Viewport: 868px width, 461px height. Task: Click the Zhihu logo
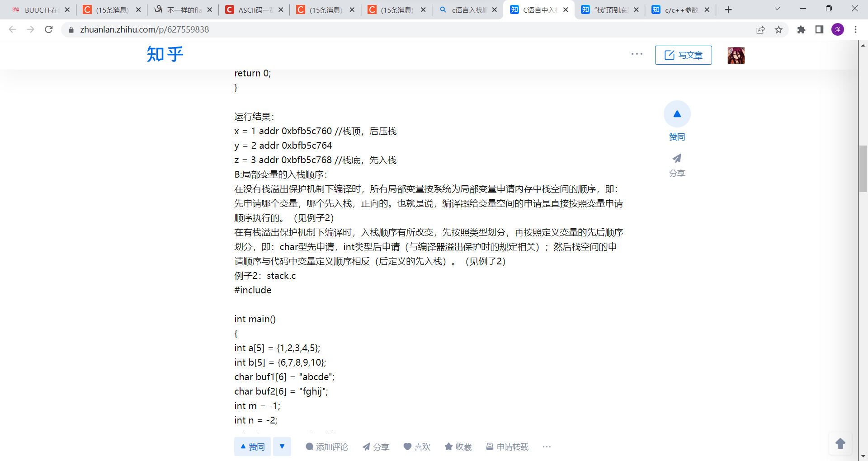pos(165,54)
